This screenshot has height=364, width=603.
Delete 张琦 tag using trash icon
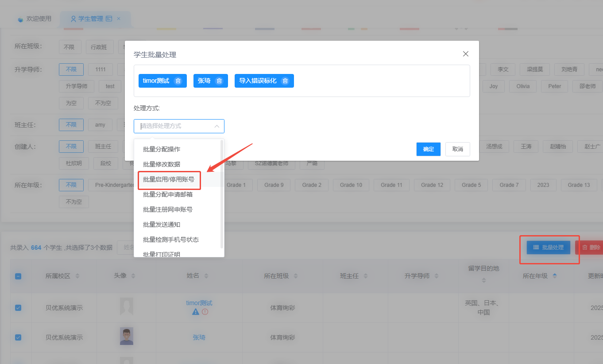click(219, 81)
